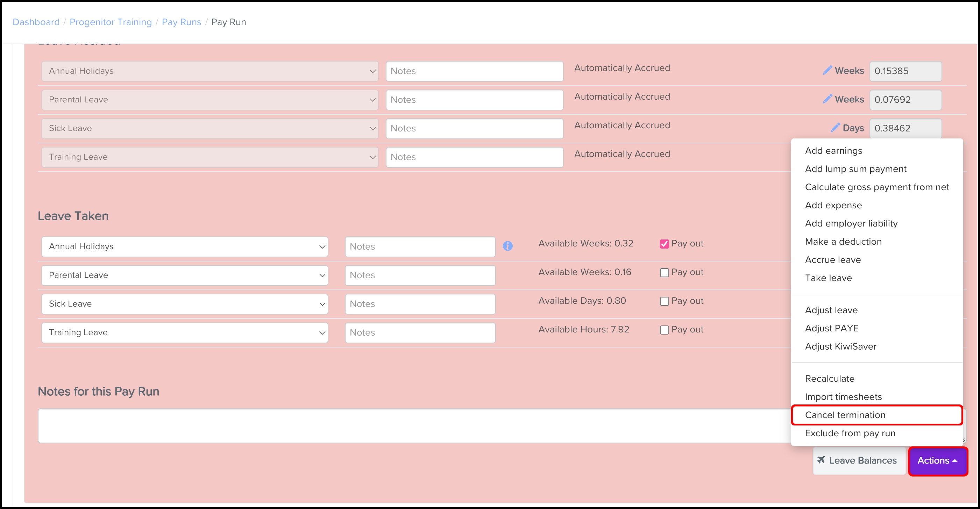Open the Dashboard link
The height and width of the screenshot is (509, 980).
[36, 22]
